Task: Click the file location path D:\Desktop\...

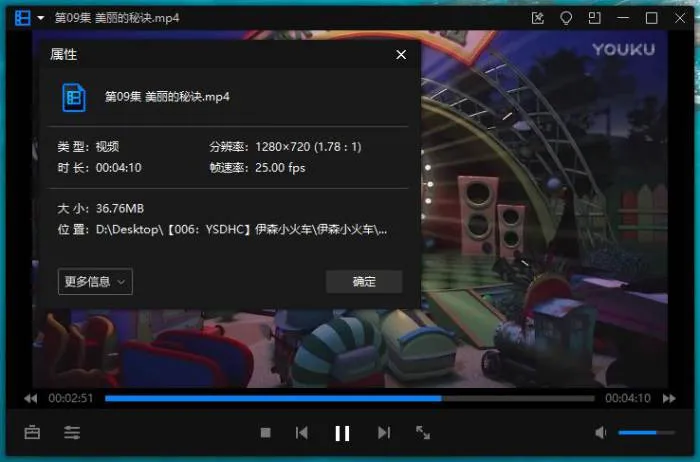Action: click(x=242, y=229)
